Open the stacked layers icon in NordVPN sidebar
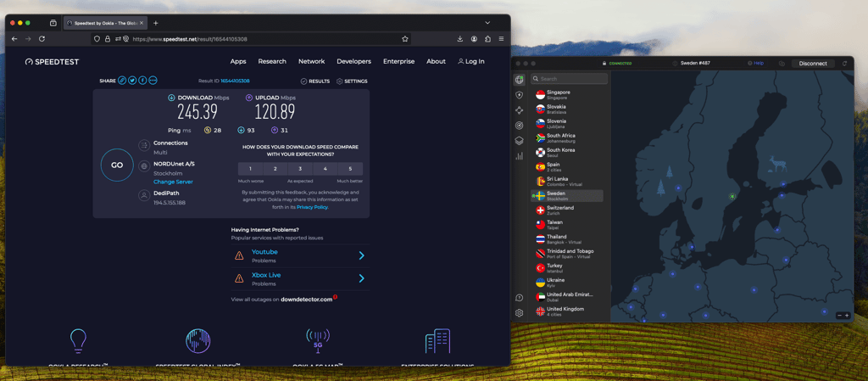The image size is (868, 381). 520,141
